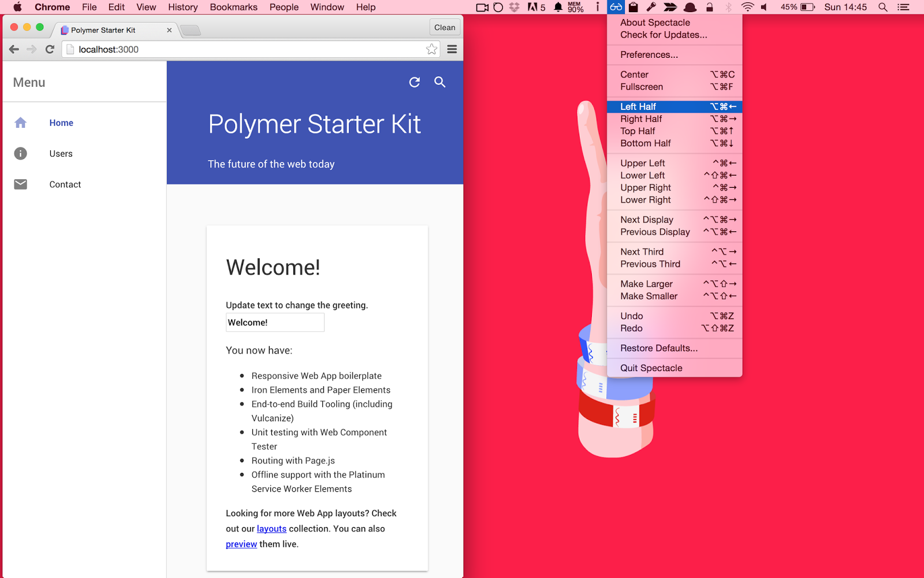The image size is (924, 578).
Task: Click the Home house icon in the drawer
Action: point(21,123)
